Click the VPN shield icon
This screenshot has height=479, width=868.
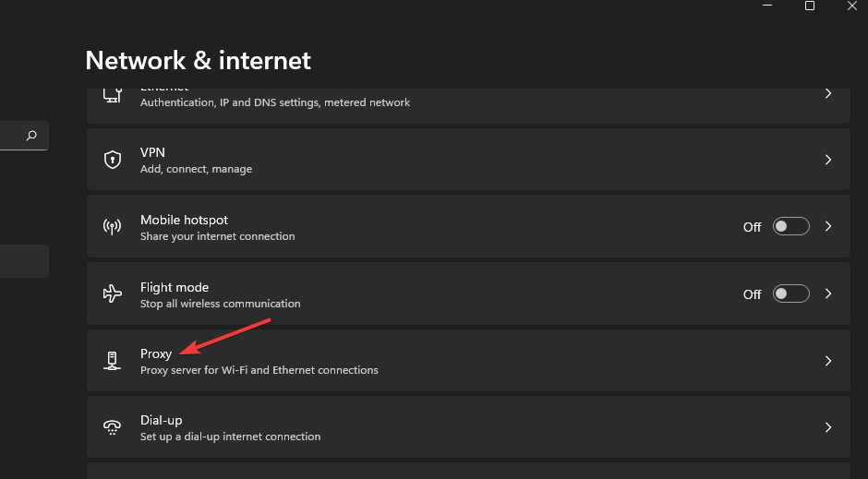[x=113, y=160]
